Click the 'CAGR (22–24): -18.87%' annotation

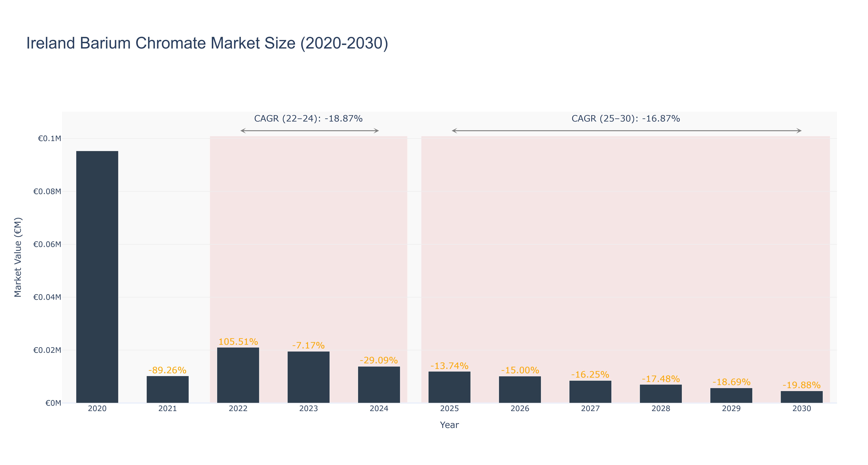click(308, 119)
